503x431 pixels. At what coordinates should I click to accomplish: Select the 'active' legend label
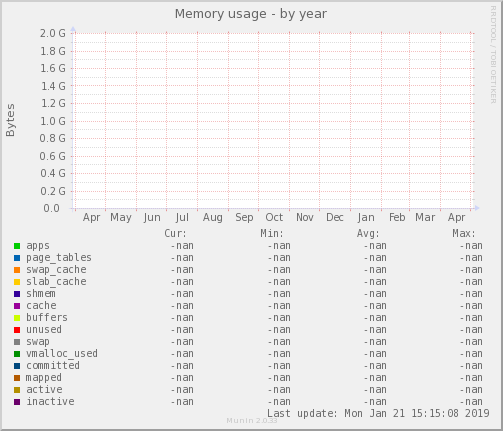pos(44,390)
